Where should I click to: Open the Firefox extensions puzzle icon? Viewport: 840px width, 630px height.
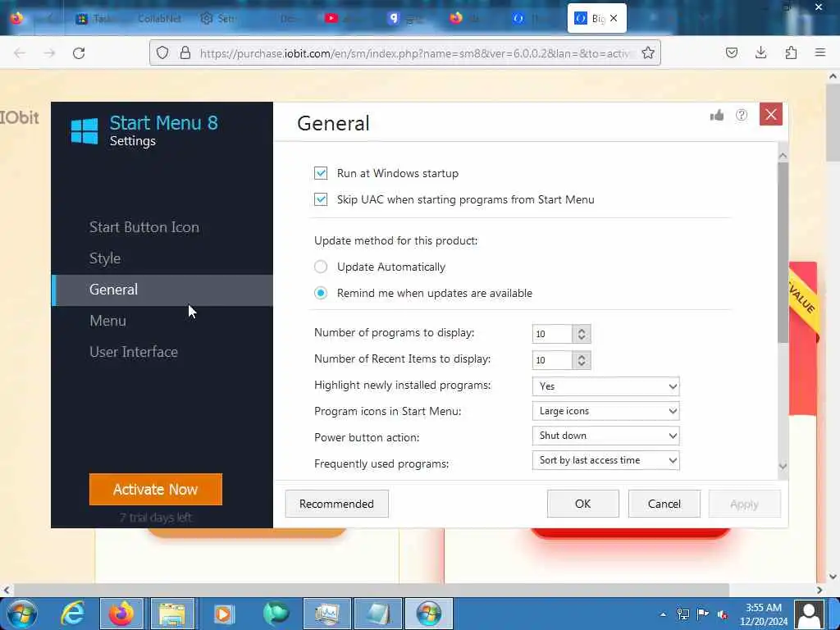tap(791, 52)
